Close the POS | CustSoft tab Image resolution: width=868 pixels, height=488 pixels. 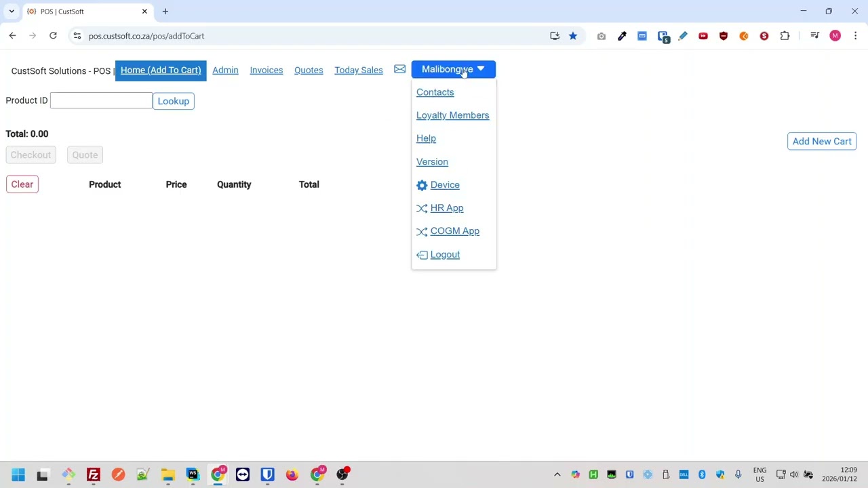[x=144, y=12]
